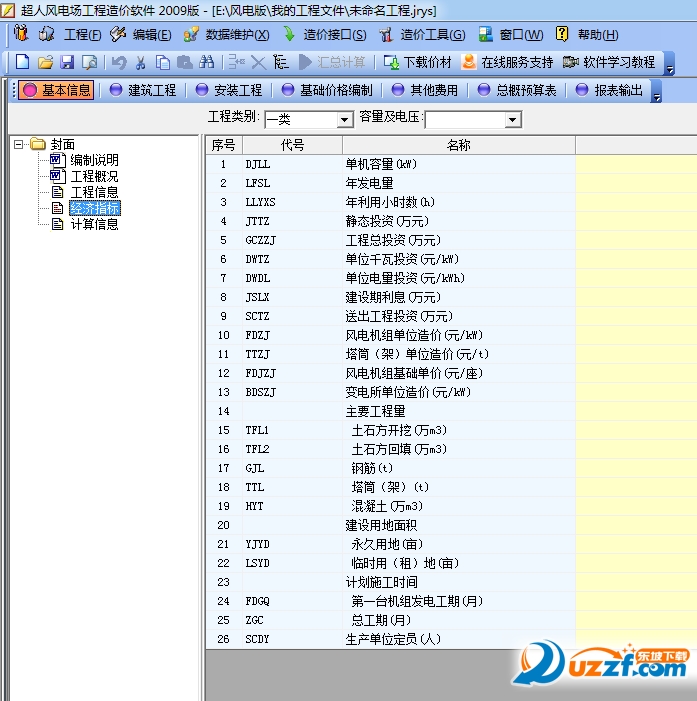Expand the main toolbar overflow arrow

[x=669, y=63]
